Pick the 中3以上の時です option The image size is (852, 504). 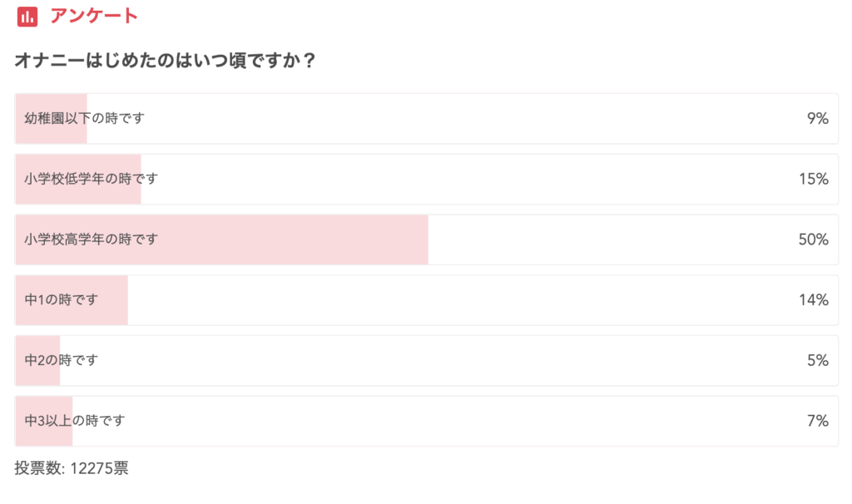tap(74, 421)
